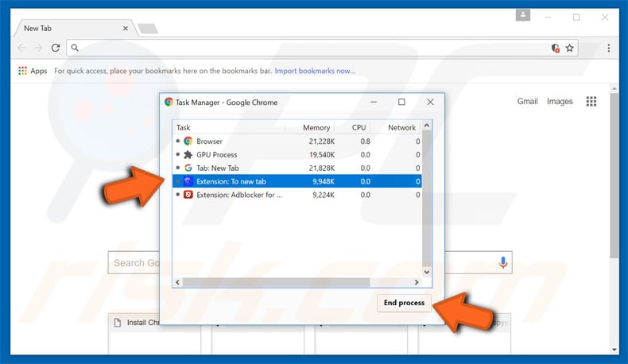Sort by the Task column header

pos(229,127)
